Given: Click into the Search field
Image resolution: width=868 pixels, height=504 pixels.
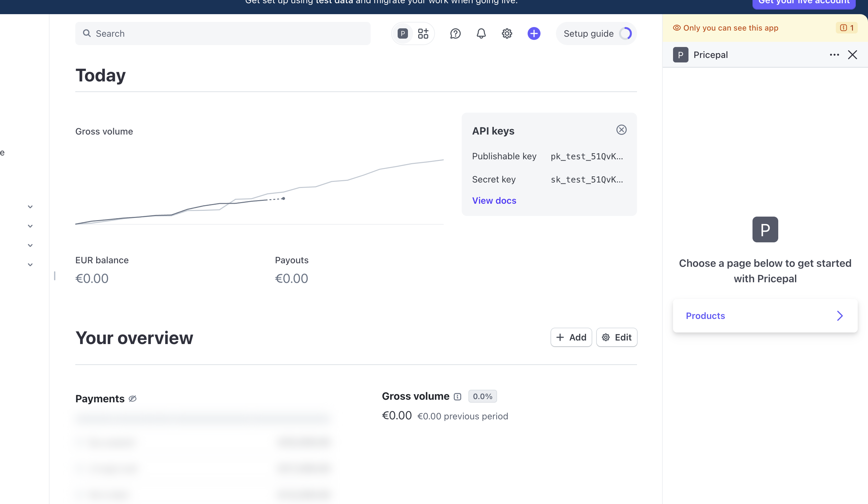Looking at the screenshot, I should pyautogui.click(x=223, y=33).
